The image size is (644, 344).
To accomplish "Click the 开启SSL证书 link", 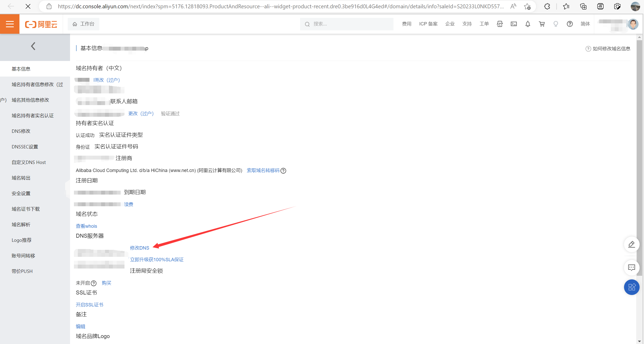I will [x=89, y=305].
